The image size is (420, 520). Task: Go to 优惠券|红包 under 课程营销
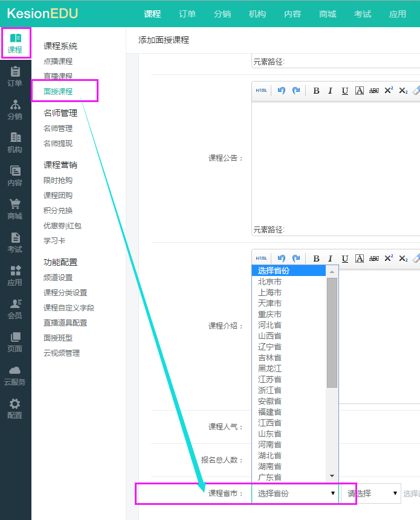point(62,226)
